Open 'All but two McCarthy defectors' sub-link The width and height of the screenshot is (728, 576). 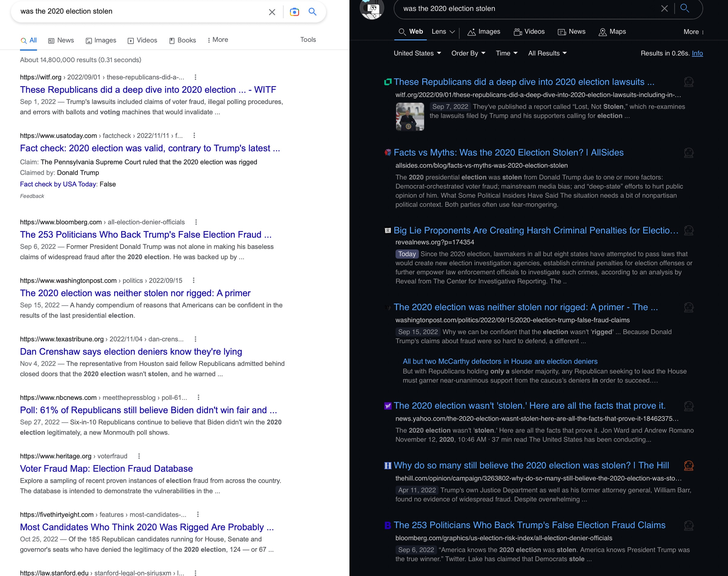click(x=500, y=362)
